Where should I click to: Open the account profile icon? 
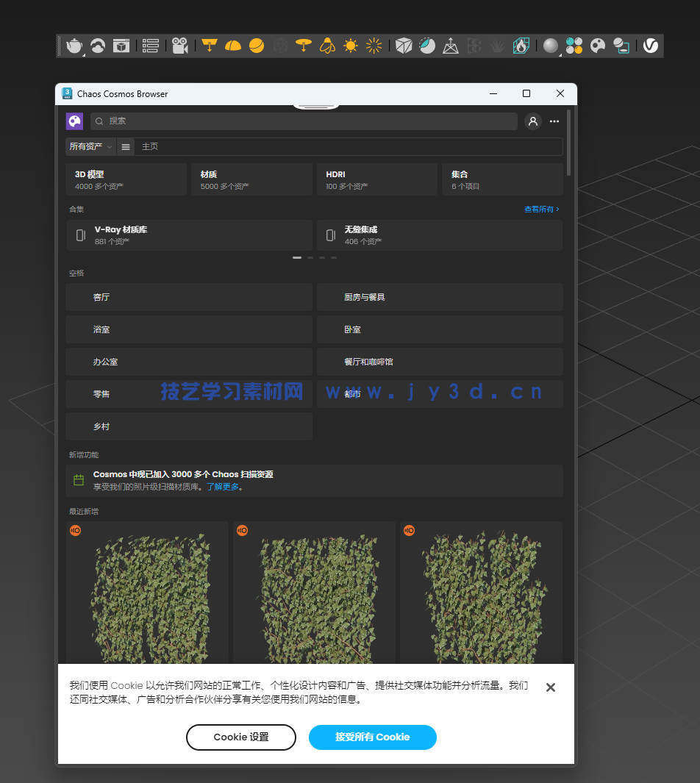tap(532, 121)
